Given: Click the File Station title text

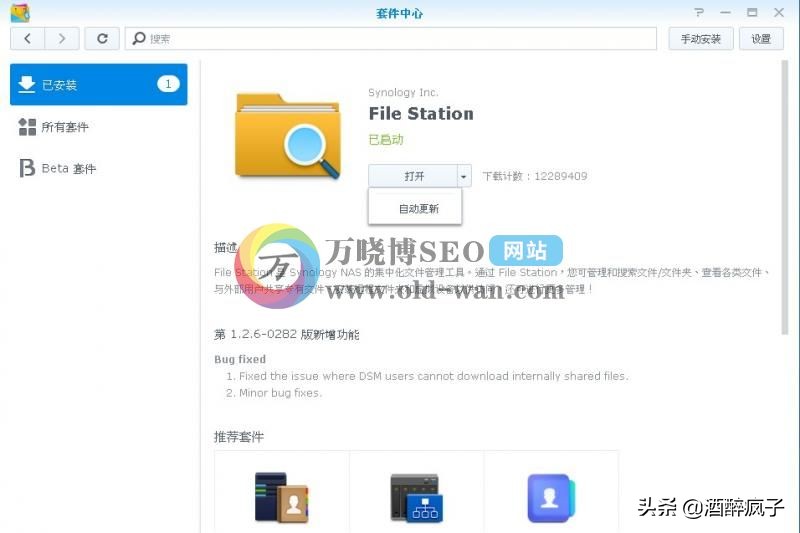Looking at the screenshot, I should 421,114.
